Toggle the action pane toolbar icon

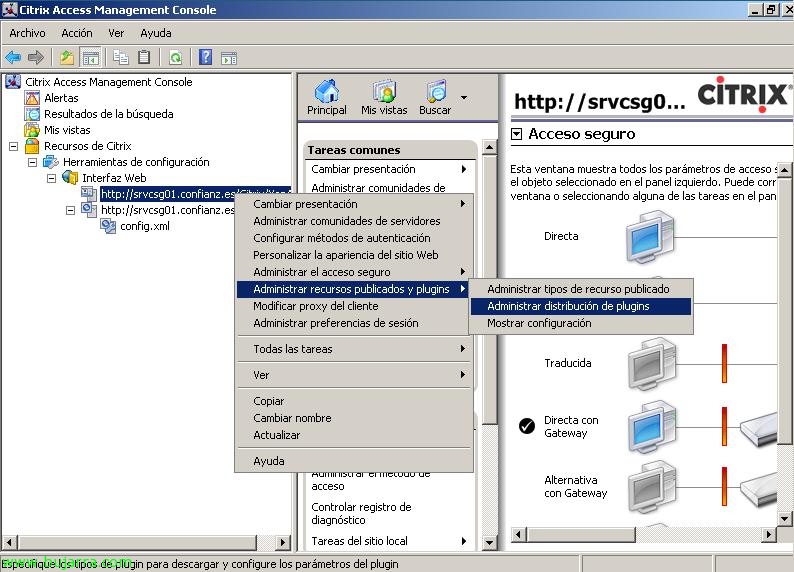pos(229,58)
